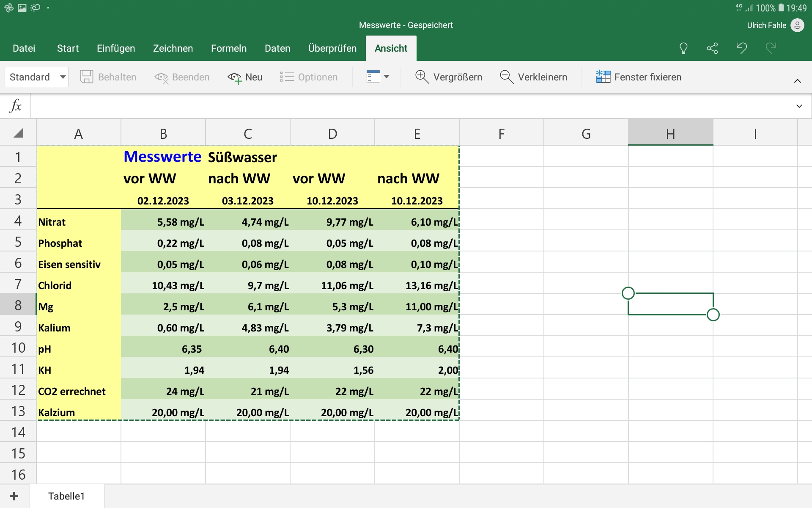Switch to the Einfügen tab
This screenshot has height=508, width=812.
click(116, 48)
